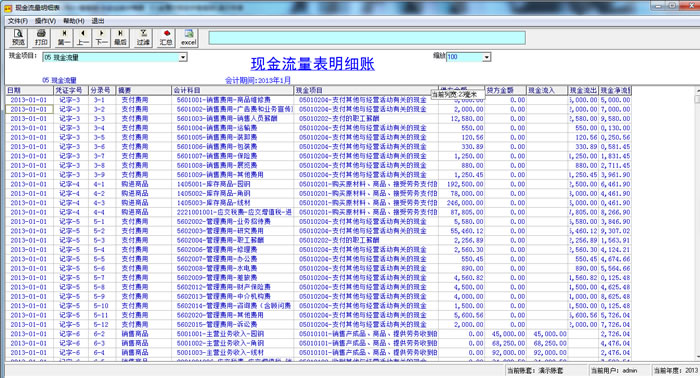Open the 过滤 filter tool
700x378 pixels.
click(x=143, y=37)
